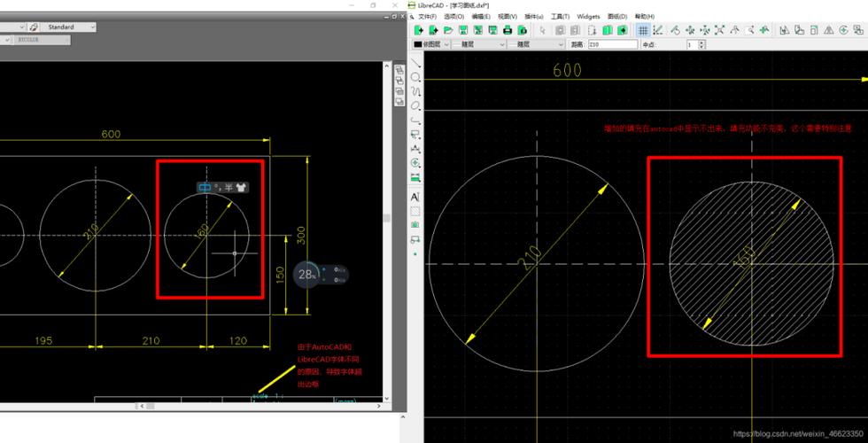Select the Hatch fill tool
This screenshot has width=868, height=443.
(x=415, y=211)
